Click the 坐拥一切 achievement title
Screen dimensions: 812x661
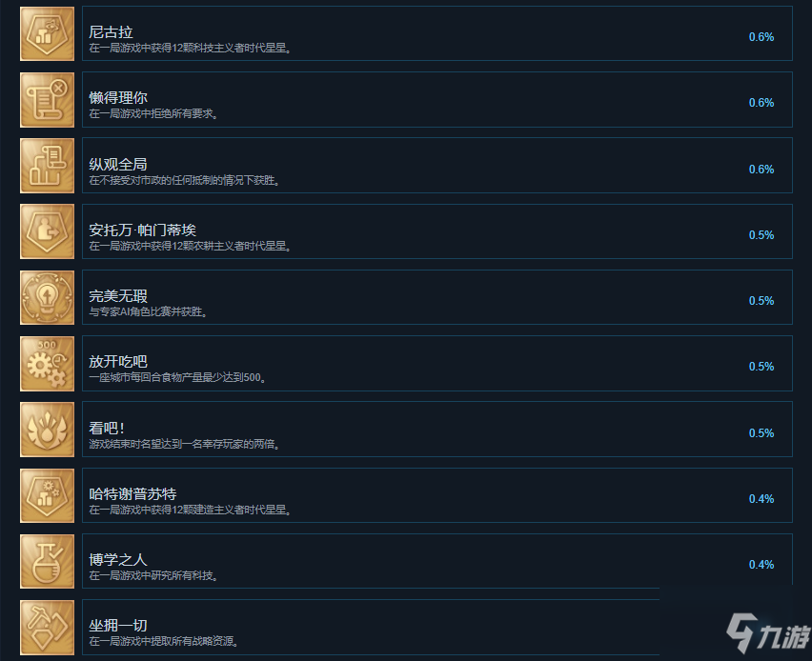(x=118, y=626)
